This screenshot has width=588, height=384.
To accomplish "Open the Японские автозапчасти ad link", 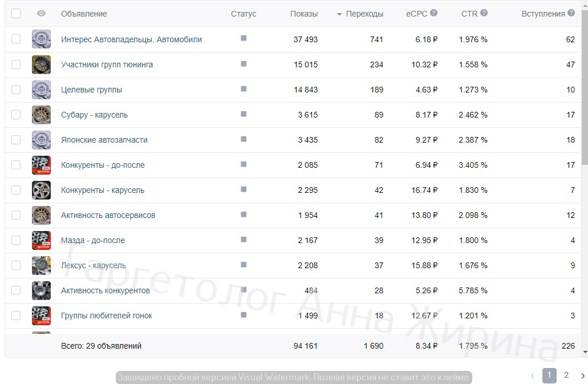I will point(104,140).
